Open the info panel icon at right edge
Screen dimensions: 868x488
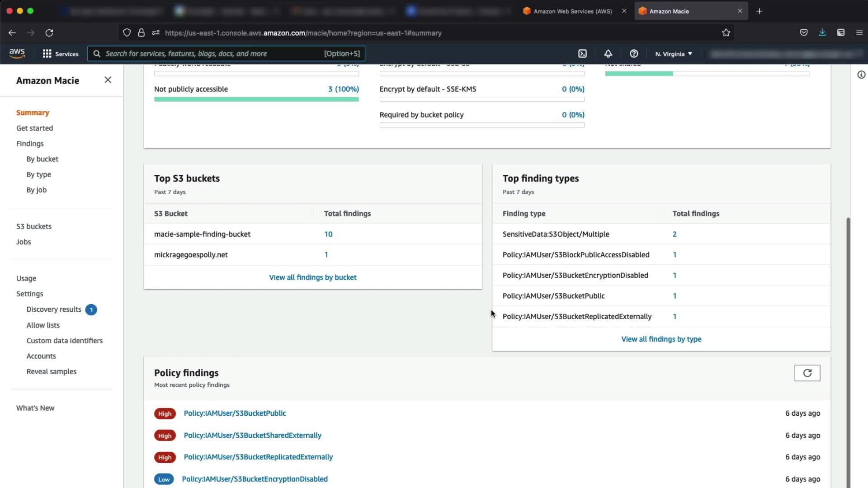pos(861,75)
